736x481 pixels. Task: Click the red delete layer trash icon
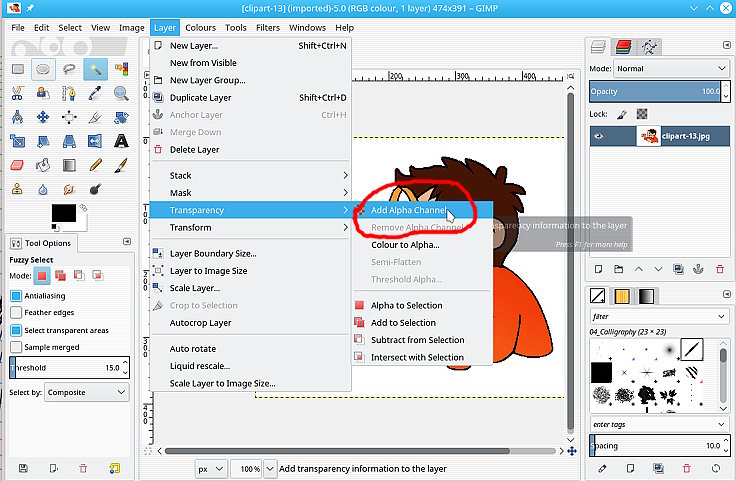pos(720,269)
